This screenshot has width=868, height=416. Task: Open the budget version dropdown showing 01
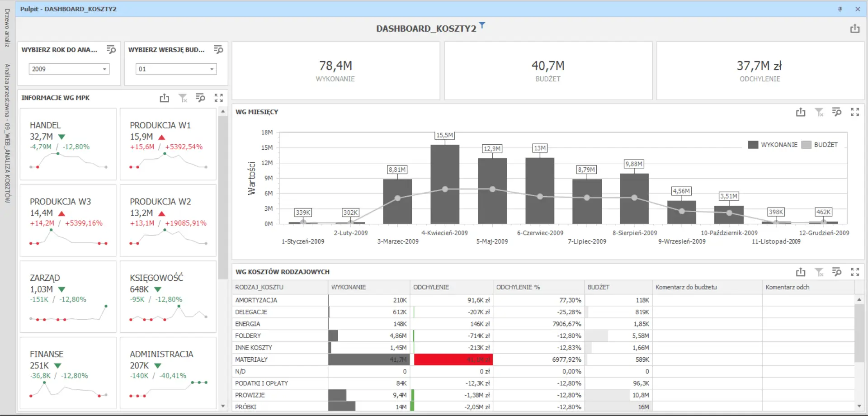click(176, 69)
